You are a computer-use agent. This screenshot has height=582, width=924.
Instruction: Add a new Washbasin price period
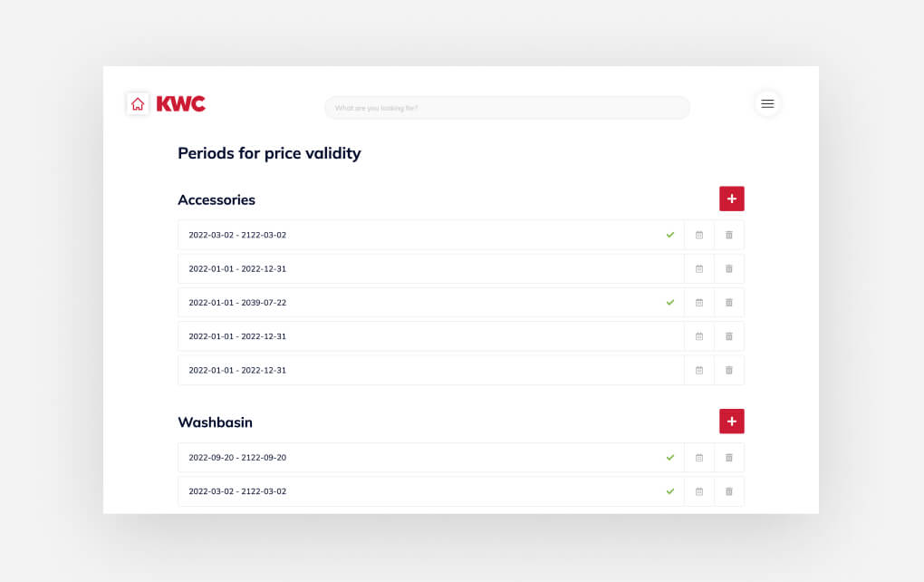tap(731, 421)
